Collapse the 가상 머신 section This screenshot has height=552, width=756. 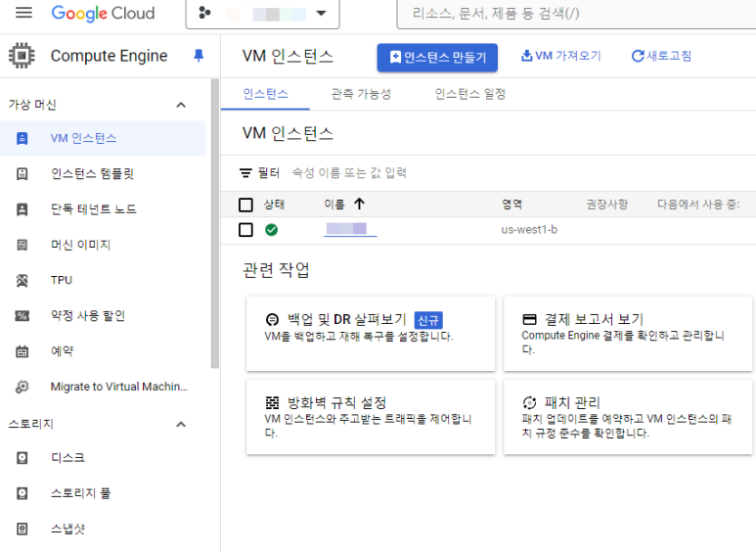click(181, 105)
